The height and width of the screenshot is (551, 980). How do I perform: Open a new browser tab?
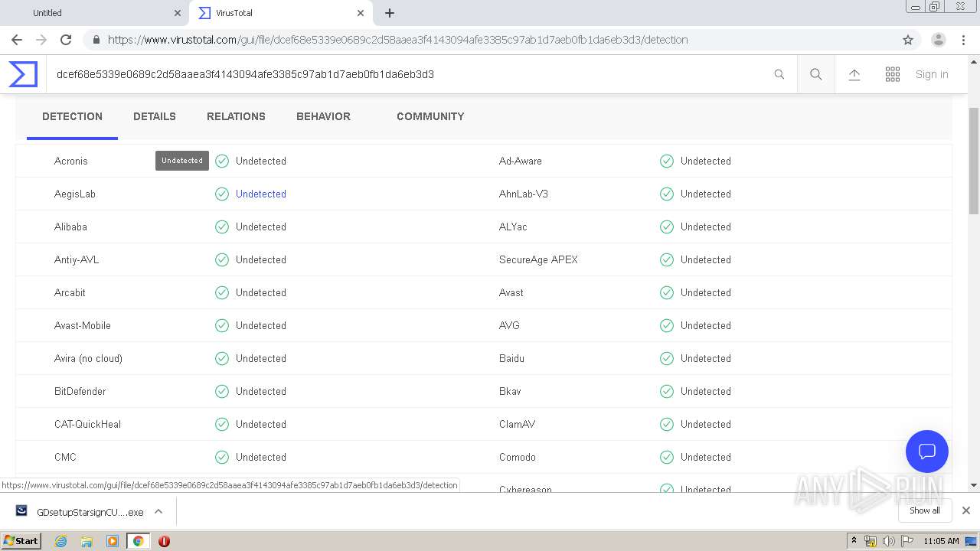(390, 13)
